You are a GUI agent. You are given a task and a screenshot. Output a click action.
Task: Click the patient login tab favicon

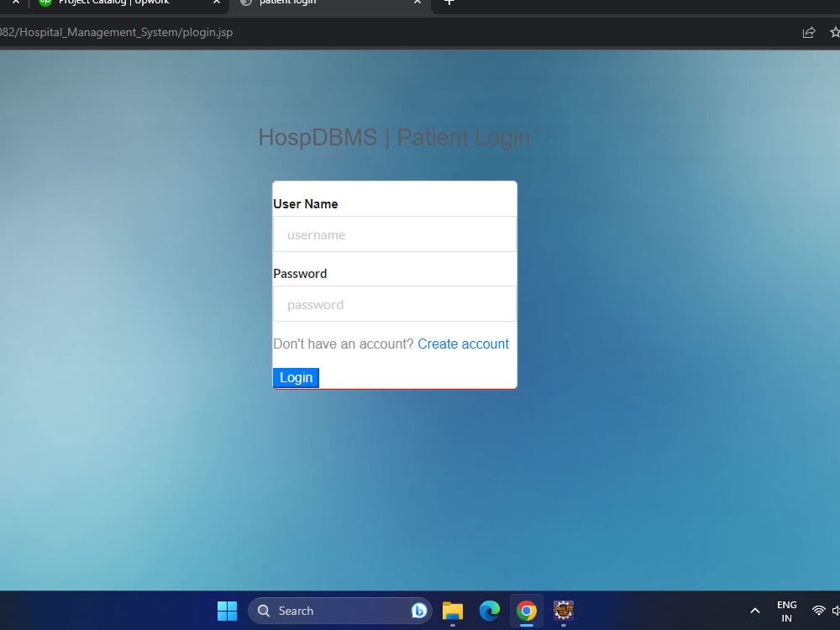point(246,2)
